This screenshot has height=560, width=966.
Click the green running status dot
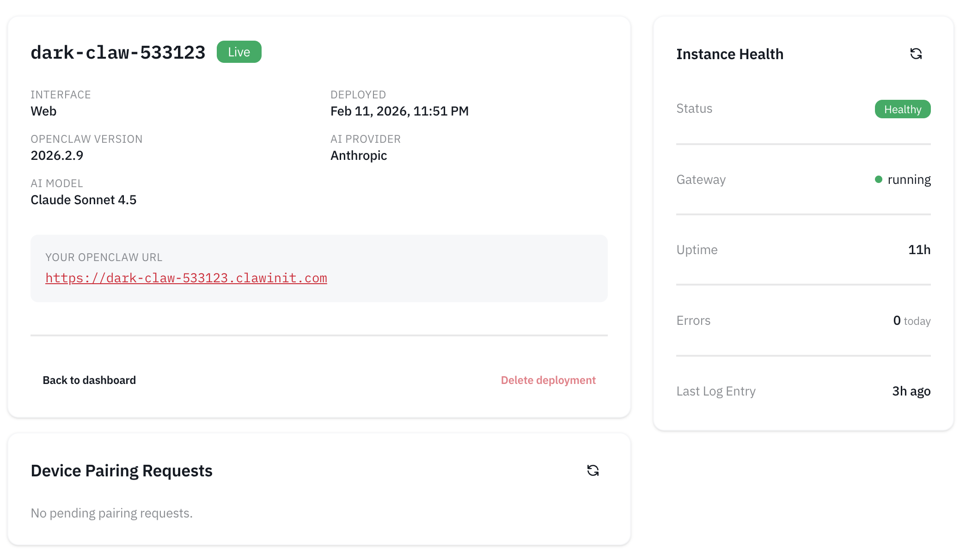coord(878,180)
